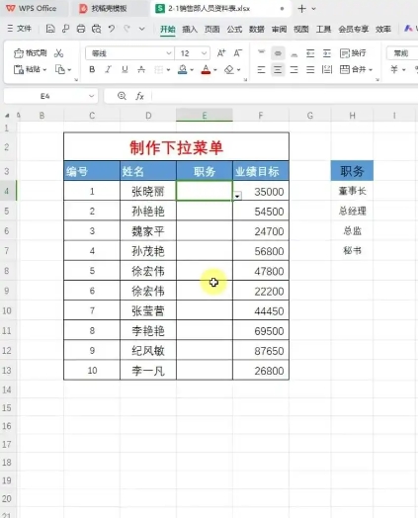Expand the Name Box E4 dropdown
Screen dimensions: 420x518
92,96
